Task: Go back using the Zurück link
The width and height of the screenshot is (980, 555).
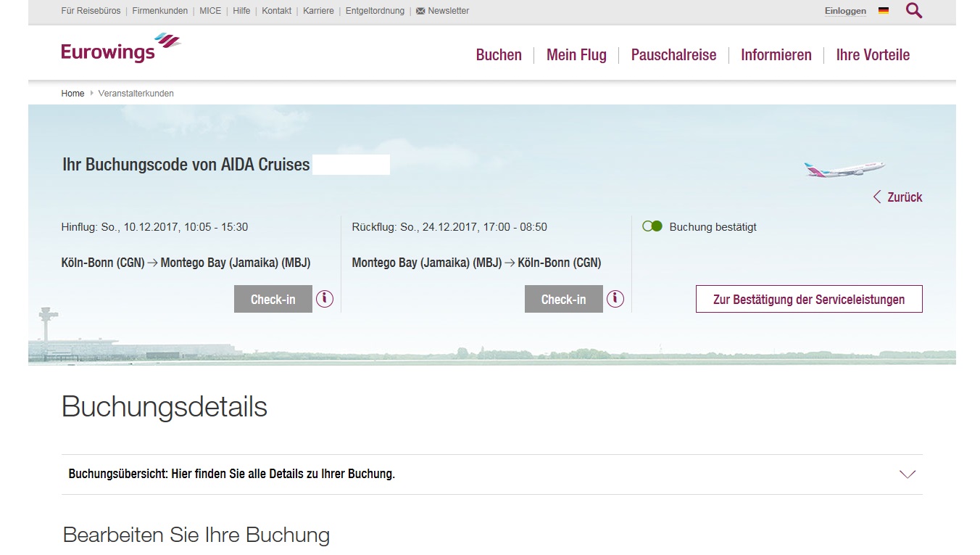Action: [897, 197]
